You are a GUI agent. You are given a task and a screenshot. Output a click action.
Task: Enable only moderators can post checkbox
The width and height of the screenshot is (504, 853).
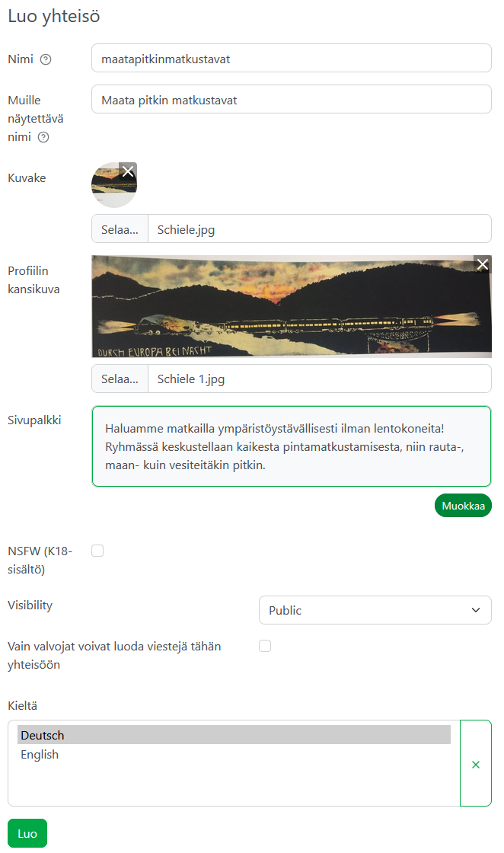pyautogui.click(x=265, y=646)
